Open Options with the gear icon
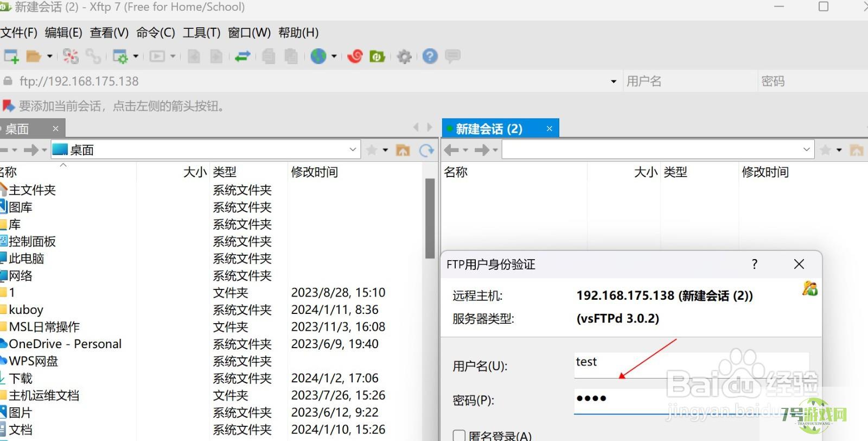868x441 pixels. pos(404,56)
